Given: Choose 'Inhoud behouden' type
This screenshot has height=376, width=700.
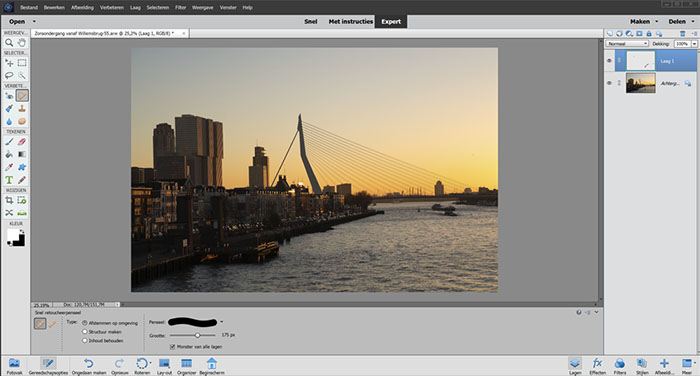Looking at the screenshot, I should tap(84, 340).
